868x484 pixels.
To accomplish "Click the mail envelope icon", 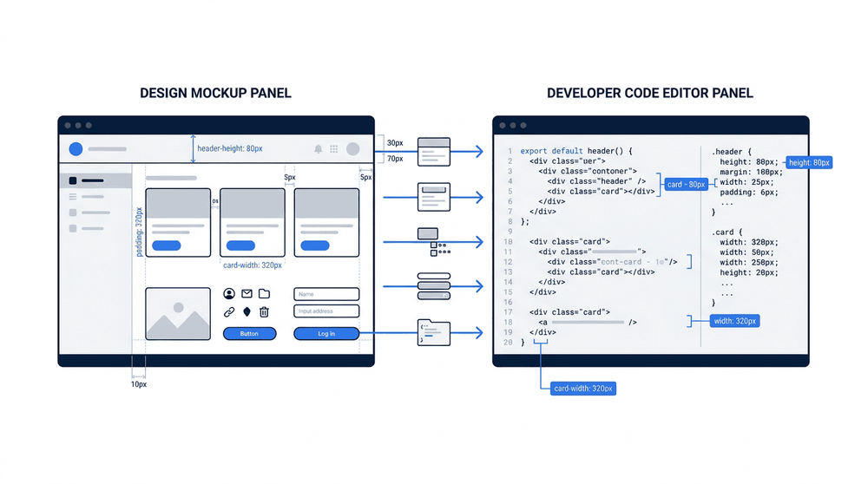I will tap(247, 294).
